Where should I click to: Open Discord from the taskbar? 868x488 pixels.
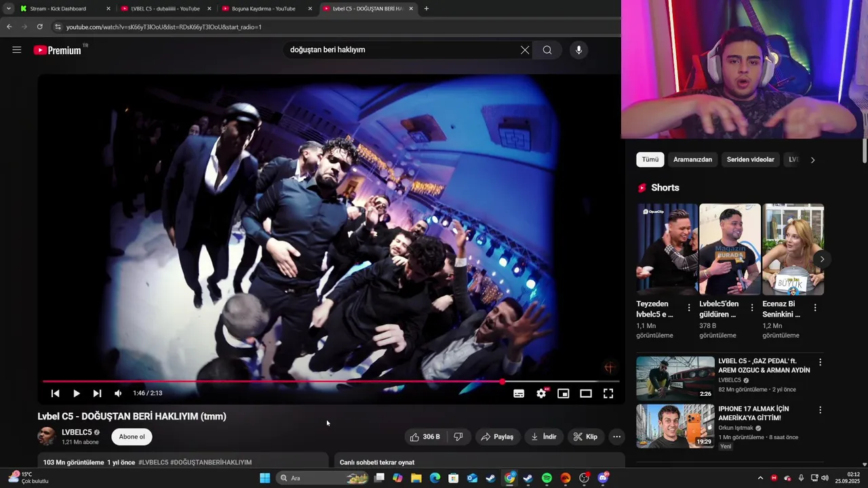coord(603,478)
